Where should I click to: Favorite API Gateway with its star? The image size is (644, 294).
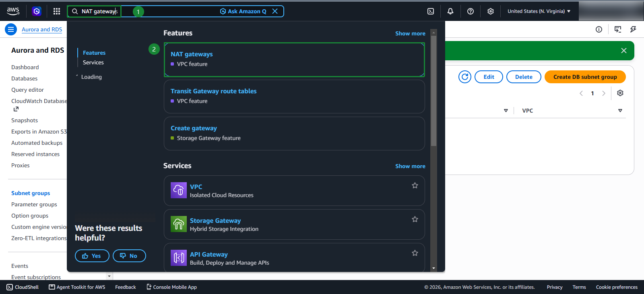[415, 253]
